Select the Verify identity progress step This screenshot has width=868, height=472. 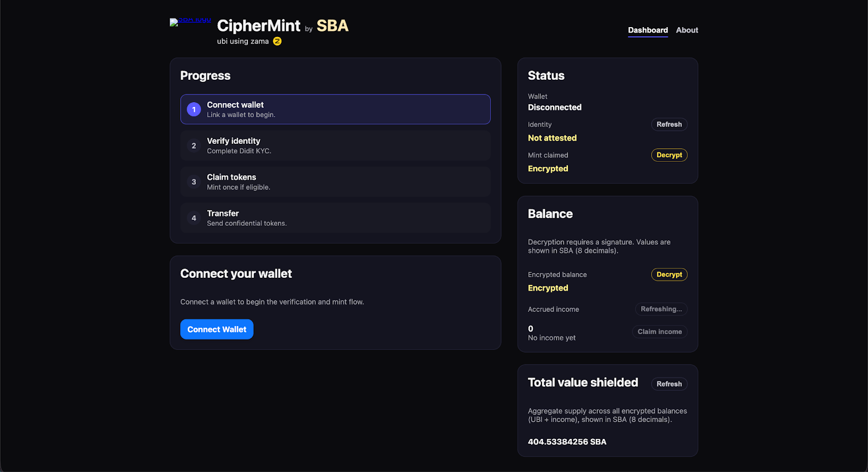coord(335,146)
